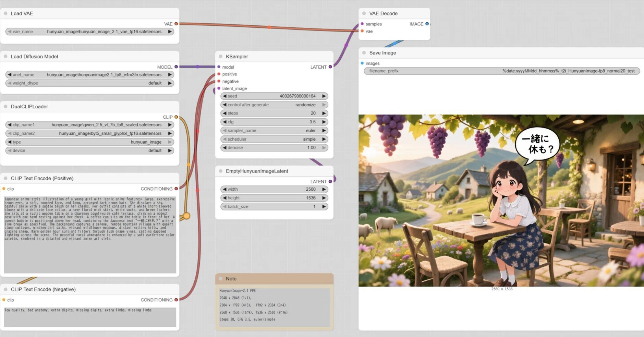
Task: Open control after generate dropdown
Action: click(x=274, y=105)
